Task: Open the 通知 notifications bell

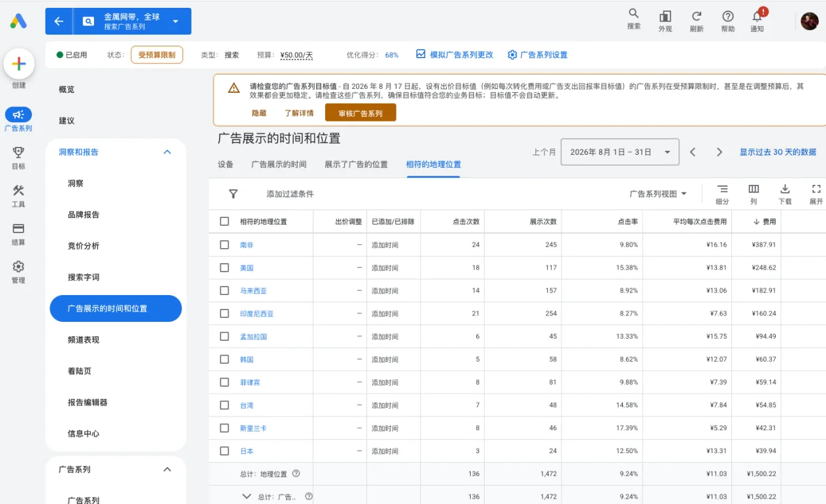Action: tap(757, 16)
